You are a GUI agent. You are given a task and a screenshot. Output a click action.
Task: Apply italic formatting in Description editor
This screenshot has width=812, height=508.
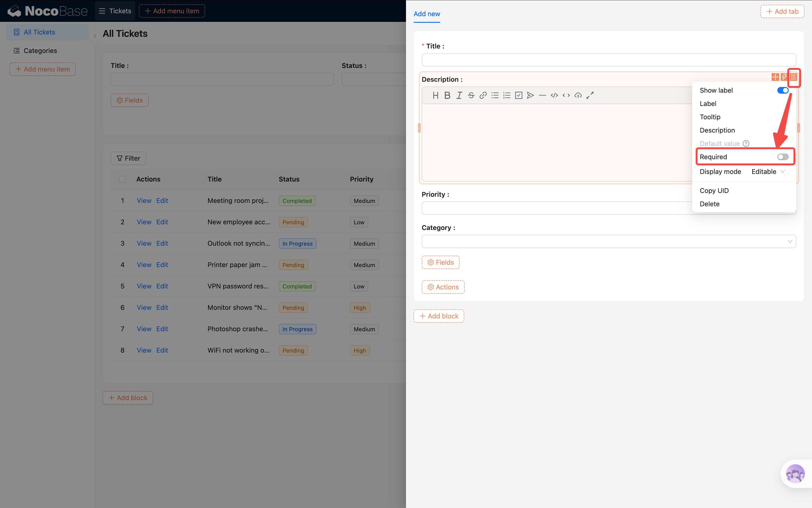click(x=459, y=96)
